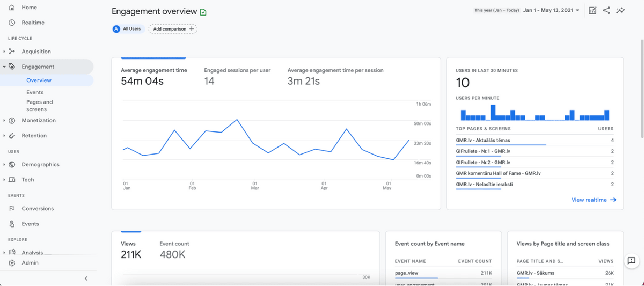The width and height of the screenshot is (644, 286).
Task: Open the Analysis icon
Action: (12, 252)
